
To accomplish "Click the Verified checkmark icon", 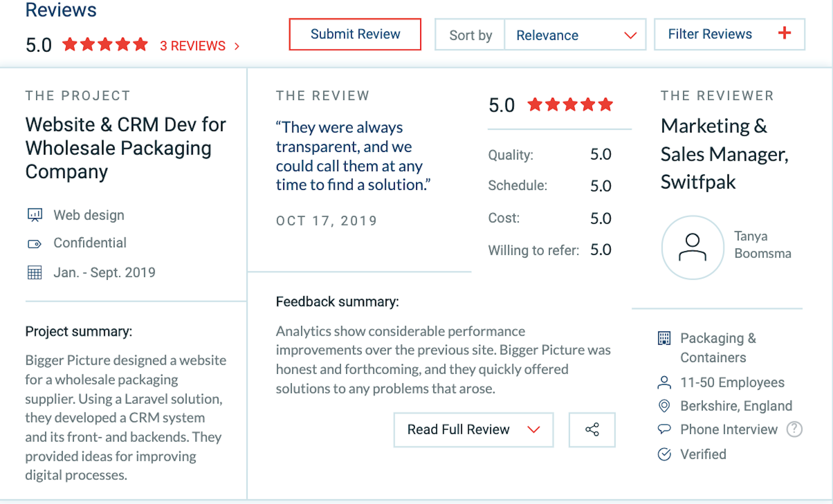I will click(664, 454).
